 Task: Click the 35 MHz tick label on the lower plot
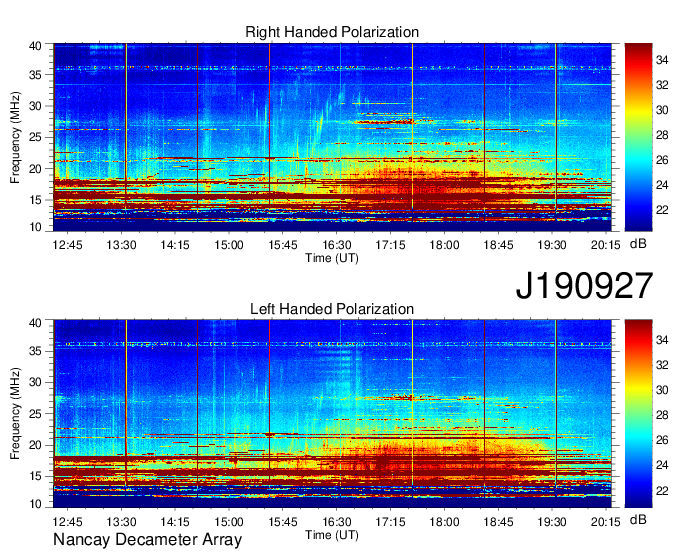point(35,351)
